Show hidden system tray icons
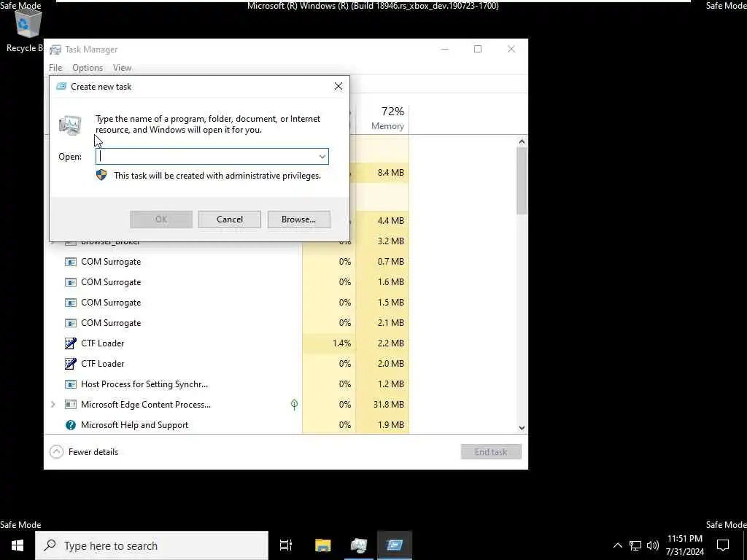Screen dimensions: 747x560 617,545
